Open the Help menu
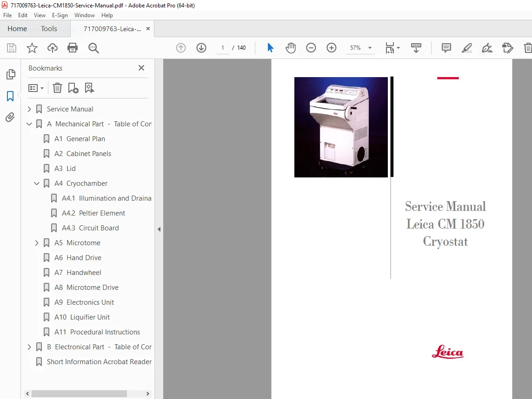Image resolution: width=532 pixels, height=399 pixels. [107, 15]
